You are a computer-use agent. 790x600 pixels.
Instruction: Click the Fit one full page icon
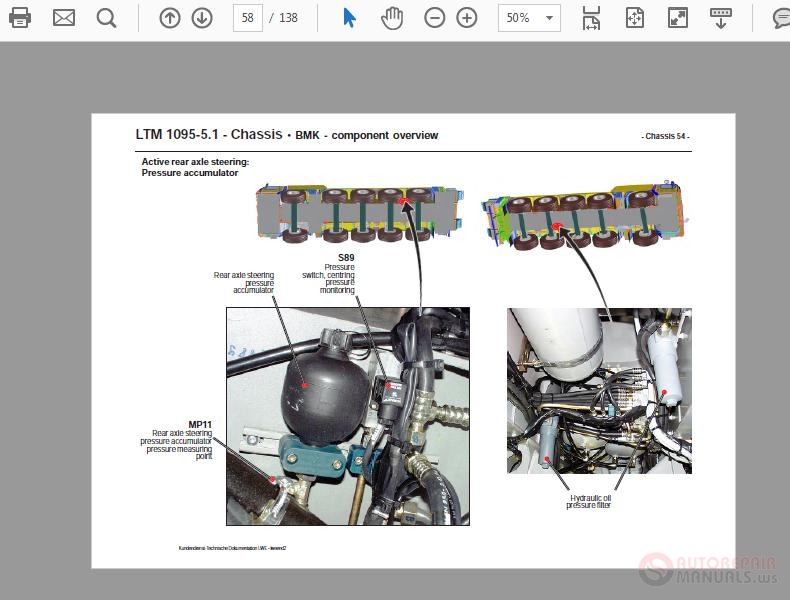[635, 18]
